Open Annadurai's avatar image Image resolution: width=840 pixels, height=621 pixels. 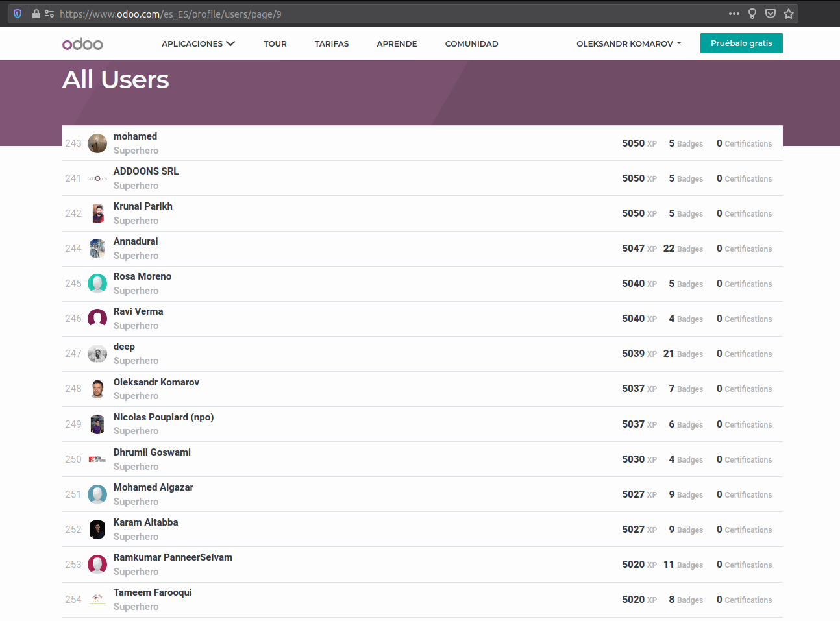(x=97, y=249)
